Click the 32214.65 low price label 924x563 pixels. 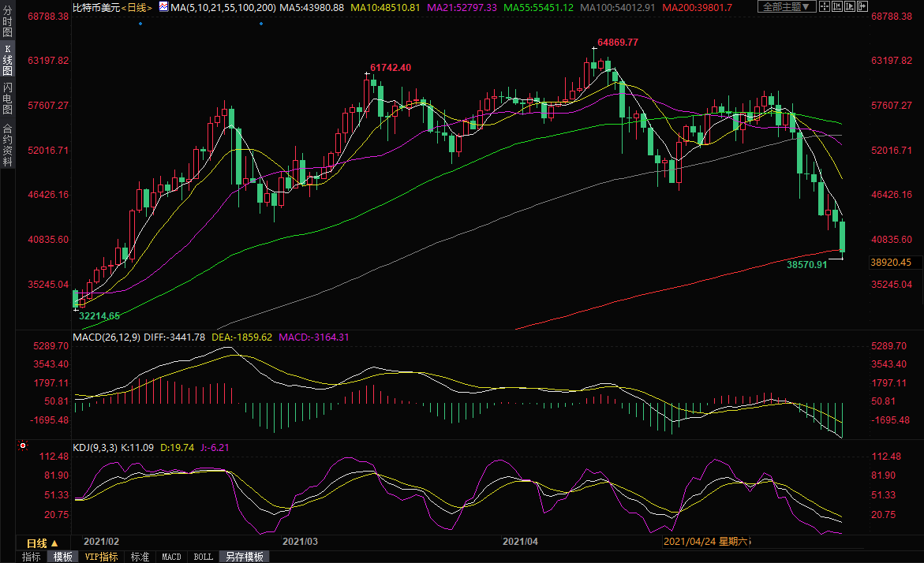[99, 316]
